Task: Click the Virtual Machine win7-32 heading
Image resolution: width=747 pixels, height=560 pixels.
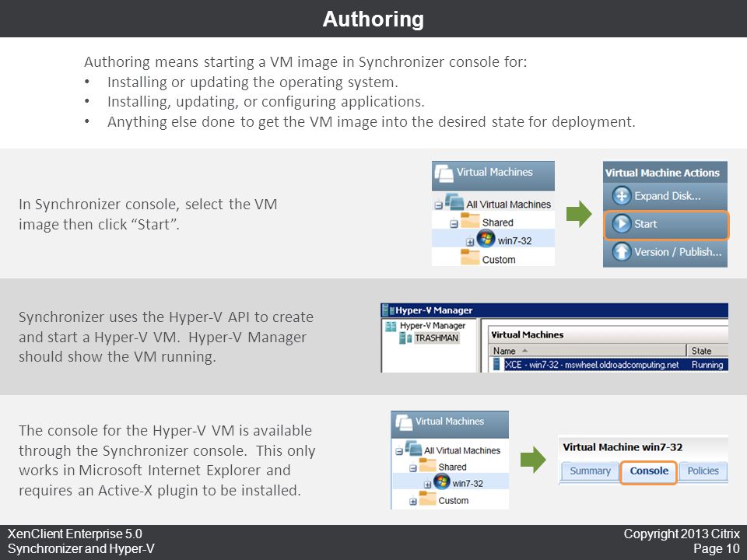Action: coord(622,447)
